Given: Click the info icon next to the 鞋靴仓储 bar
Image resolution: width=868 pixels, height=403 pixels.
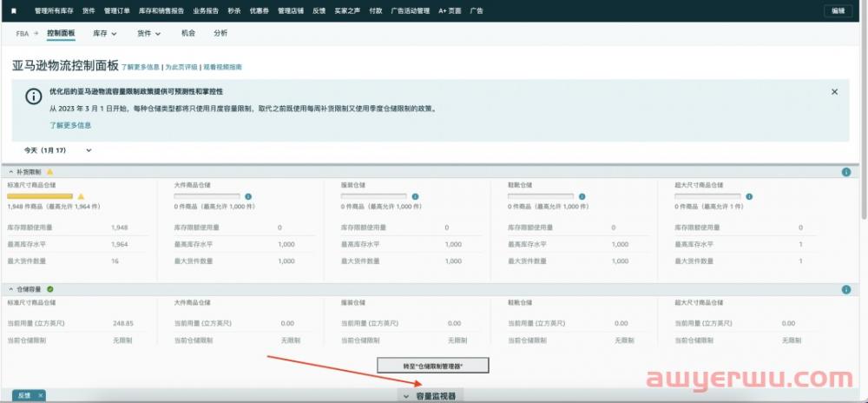Looking at the screenshot, I should pos(582,196).
